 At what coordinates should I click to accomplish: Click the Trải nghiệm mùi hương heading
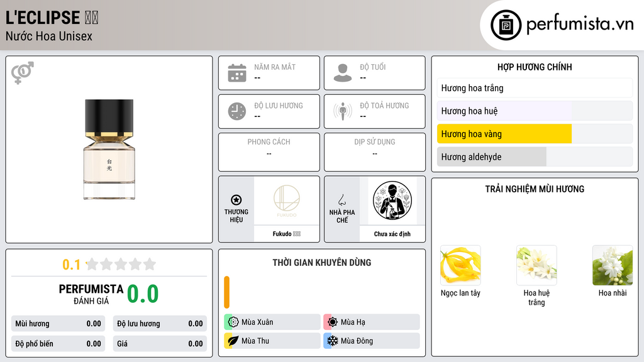[535, 189]
